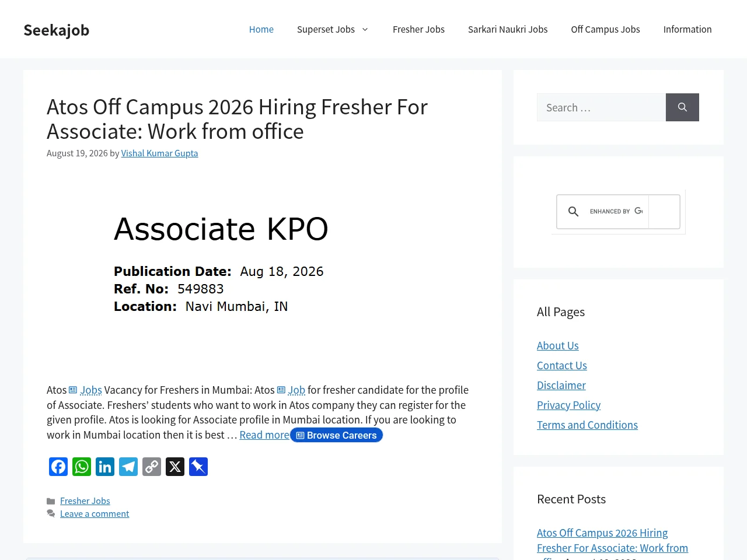Expand the Superset Jobs dropdown arrow
This screenshot has width=747, height=560.
[365, 29]
